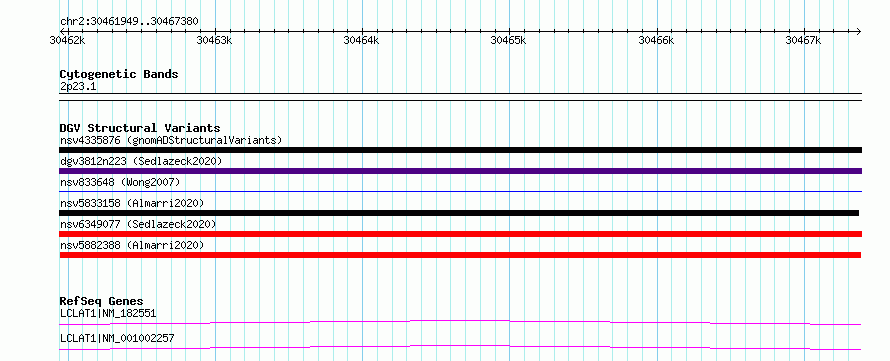Click the DGV Structural Variants track heading

(140, 128)
